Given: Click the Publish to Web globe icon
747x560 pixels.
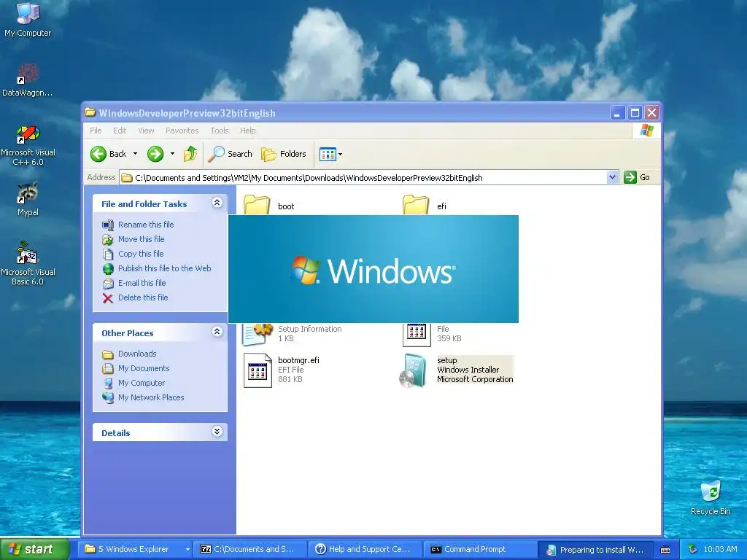Looking at the screenshot, I should pos(108,268).
